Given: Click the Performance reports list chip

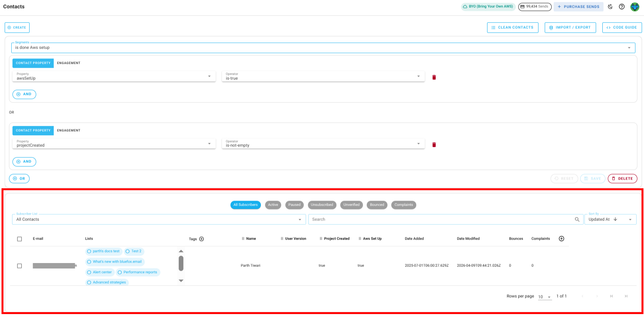Looking at the screenshot, I should click(x=138, y=272).
